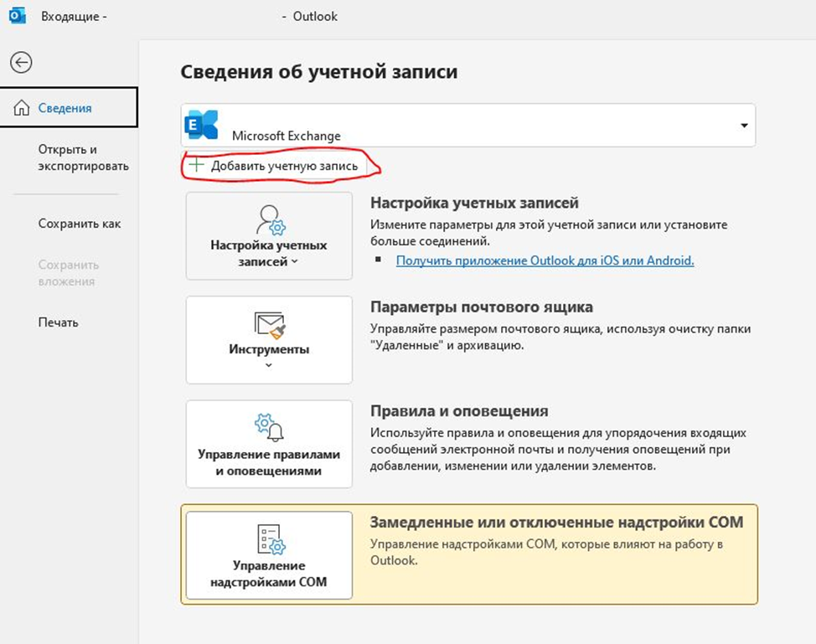Click the Настройка учетных записей heading text
Image resolution: width=816 pixels, height=644 pixels.
click(474, 203)
